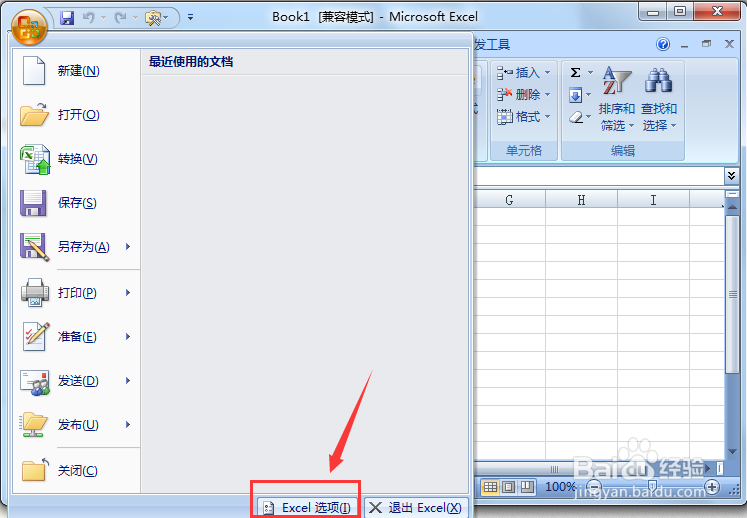Open the 插入 dropdown arrow
The image size is (747, 518).
click(x=547, y=72)
